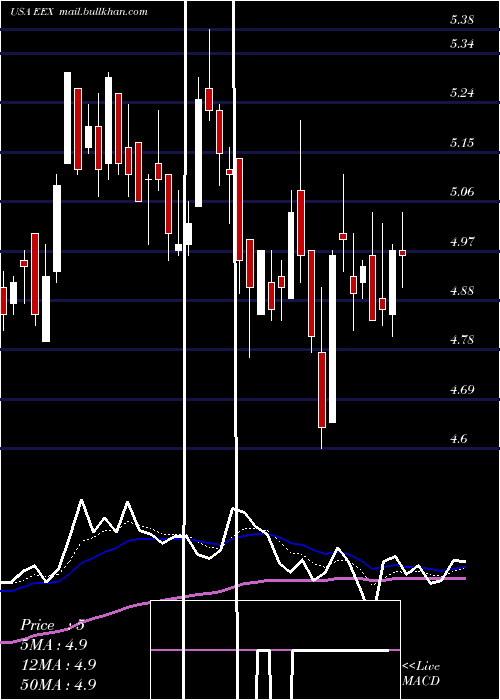Click the 5.34 price axis label
Viewport: 500px width, 700px height.
coord(461,44)
